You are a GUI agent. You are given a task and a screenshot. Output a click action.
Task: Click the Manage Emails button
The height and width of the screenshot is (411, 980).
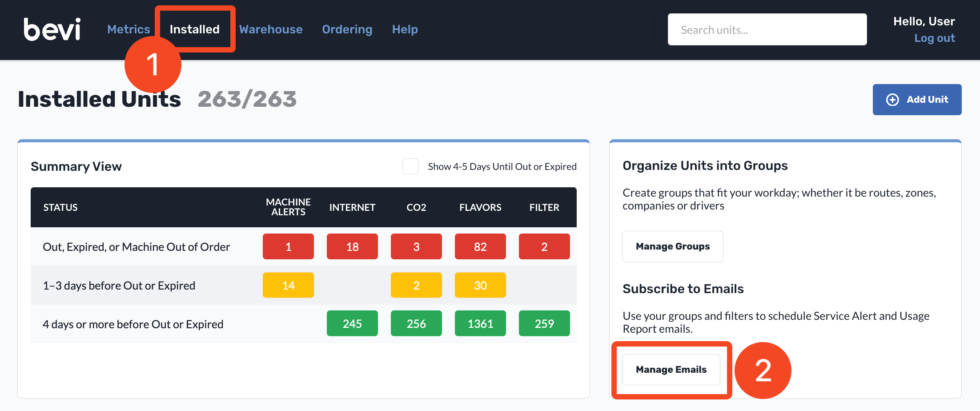point(671,370)
